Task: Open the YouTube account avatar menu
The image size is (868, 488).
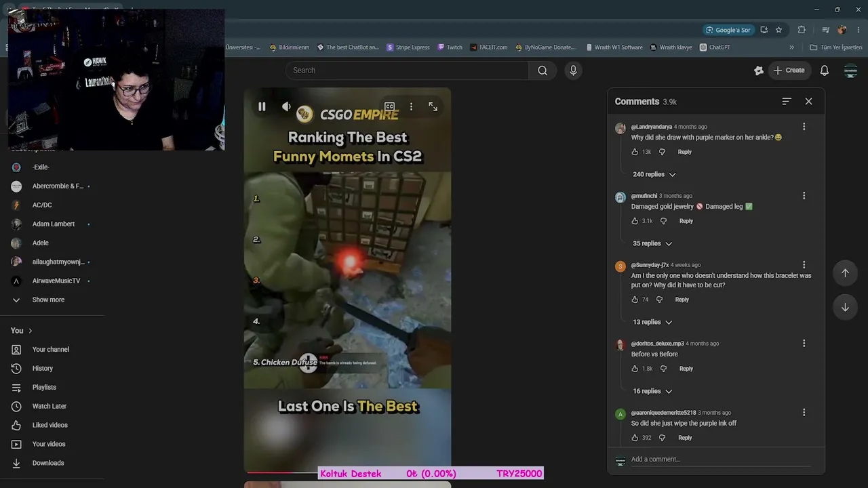Action: tap(850, 70)
